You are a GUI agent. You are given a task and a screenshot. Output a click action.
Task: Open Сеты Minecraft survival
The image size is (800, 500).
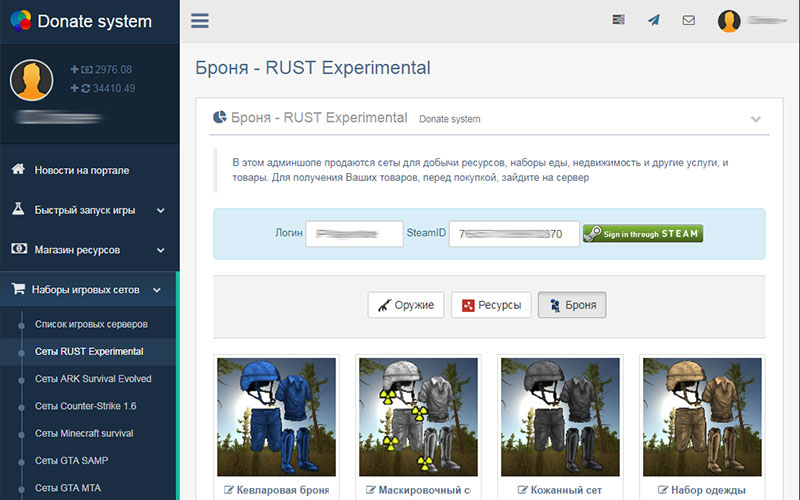(84, 433)
